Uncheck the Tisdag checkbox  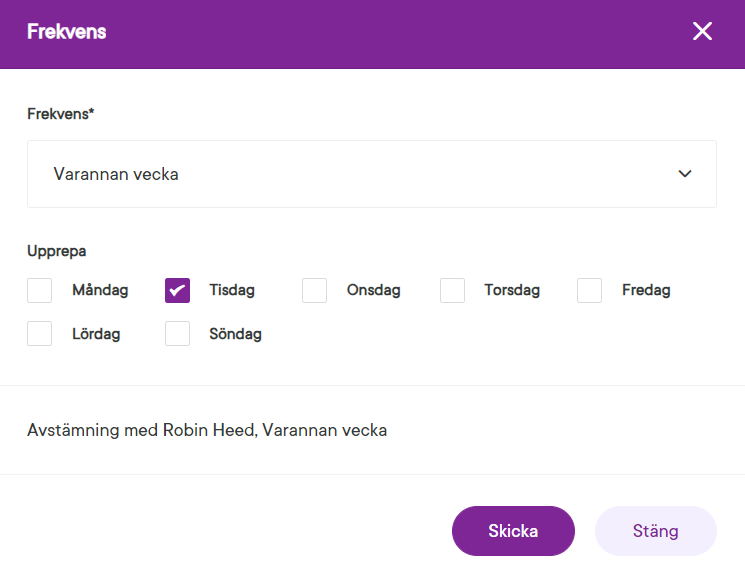[177, 291]
